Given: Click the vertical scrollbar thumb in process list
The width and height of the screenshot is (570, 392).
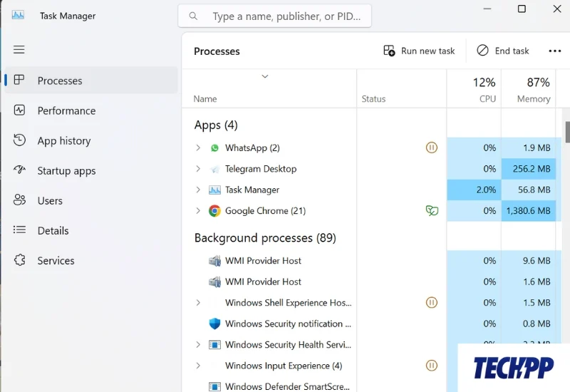Looking at the screenshot, I should coord(567,132).
